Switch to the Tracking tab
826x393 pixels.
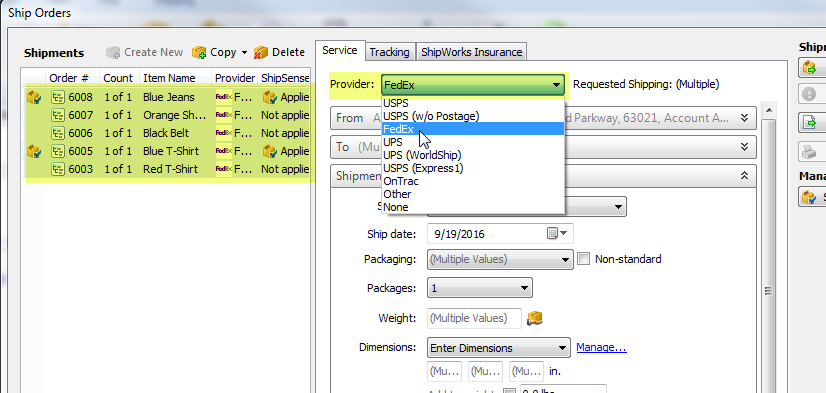coord(389,52)
